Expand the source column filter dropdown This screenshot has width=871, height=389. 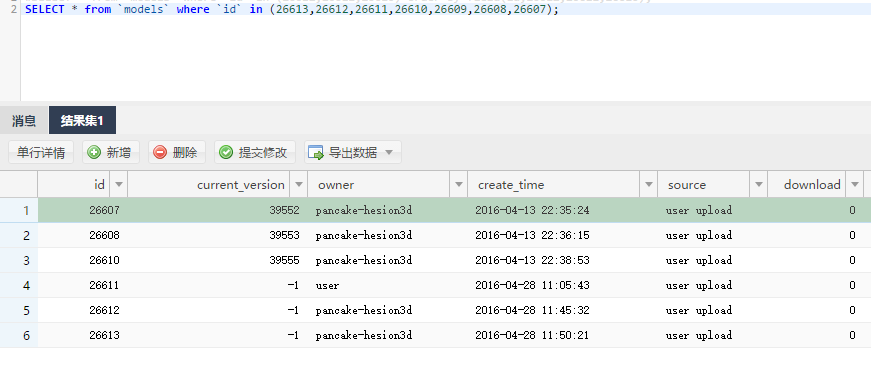758,184
